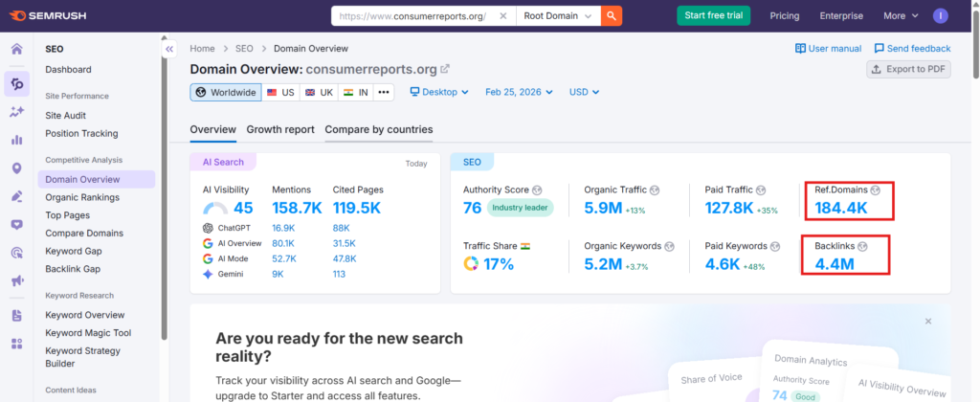Open the Root Domain dropdown
The image size is (980, 402).
point(559,16)
